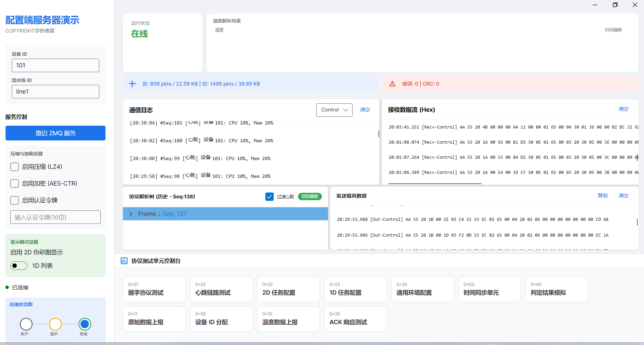The width and height of the screenshot is (644, 345).
Task: Open the 0x01 handshake protocol test
Action: [154, 289]
